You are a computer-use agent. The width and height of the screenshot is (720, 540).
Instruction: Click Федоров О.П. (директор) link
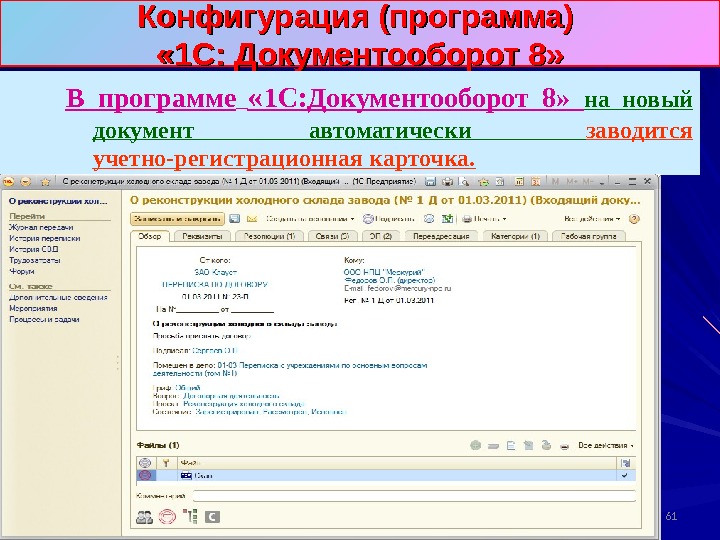coord(389,280)
